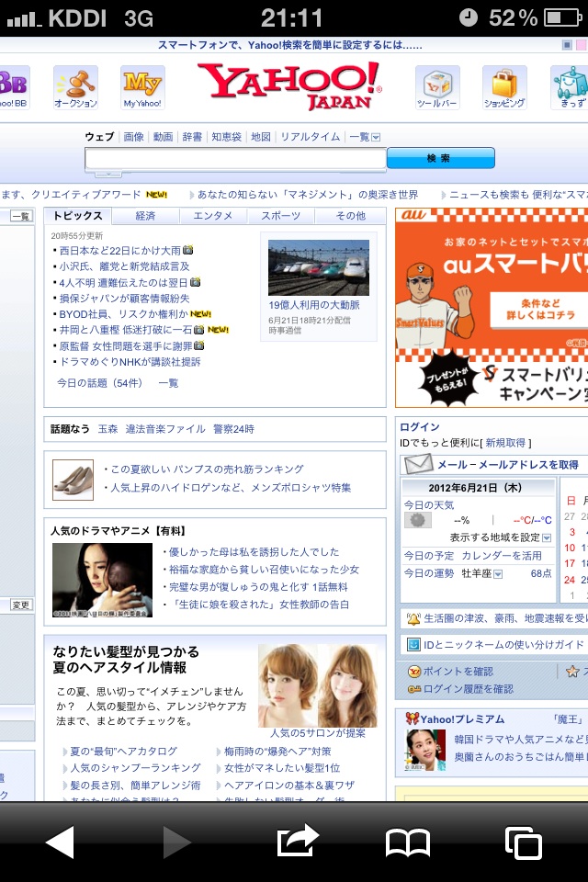The image size is (588, 882).
Task: Open headline 小沢氏、離党と新党結成言及
Action: [x=124, y=266]
